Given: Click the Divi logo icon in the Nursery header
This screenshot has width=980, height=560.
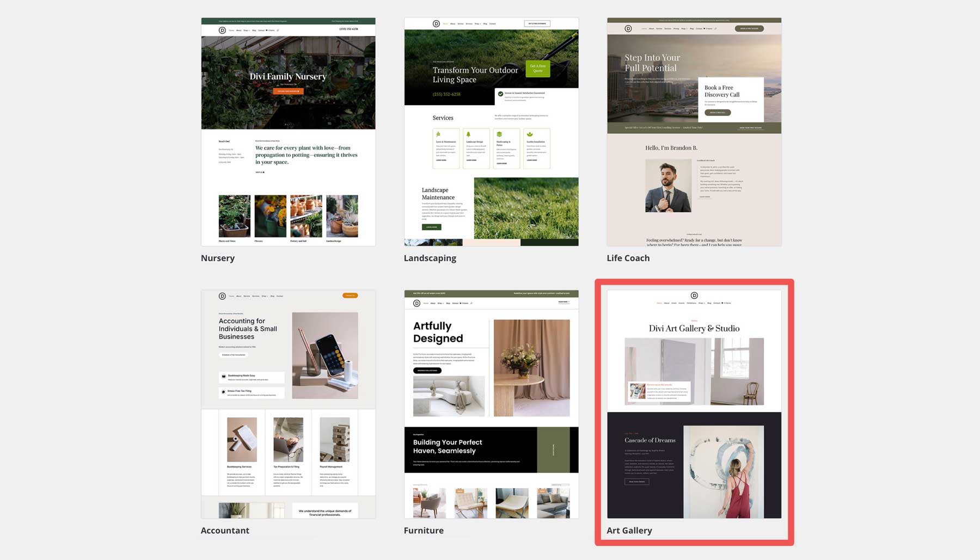Looking at the screenshot, I should click(222, 30).
